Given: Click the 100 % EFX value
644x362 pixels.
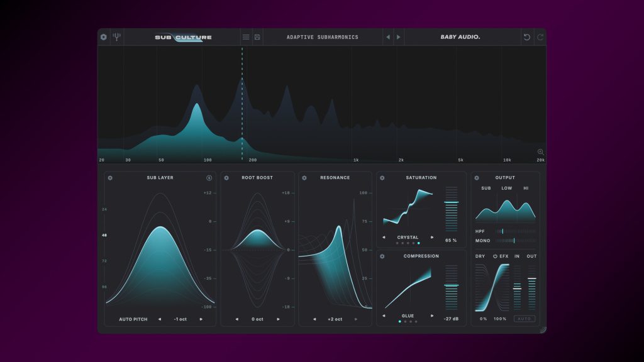Looking at the screenshot, I should [x=500, y=319].
